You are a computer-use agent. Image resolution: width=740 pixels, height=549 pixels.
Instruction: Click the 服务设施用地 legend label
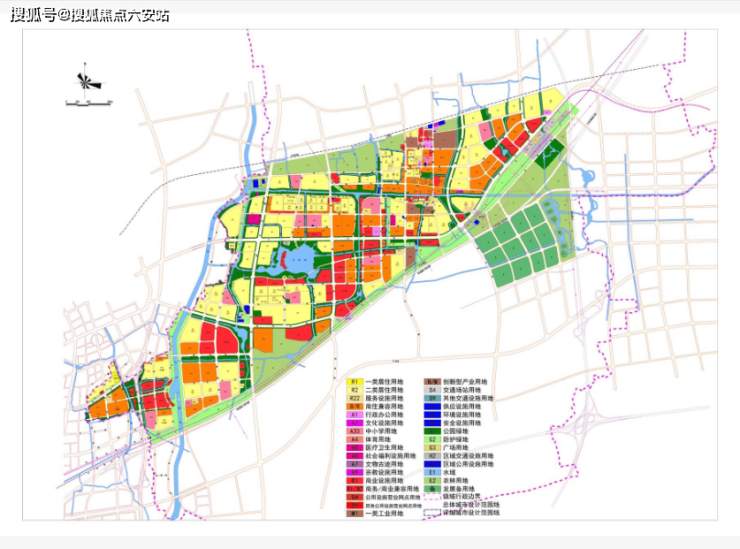point(384,398)
